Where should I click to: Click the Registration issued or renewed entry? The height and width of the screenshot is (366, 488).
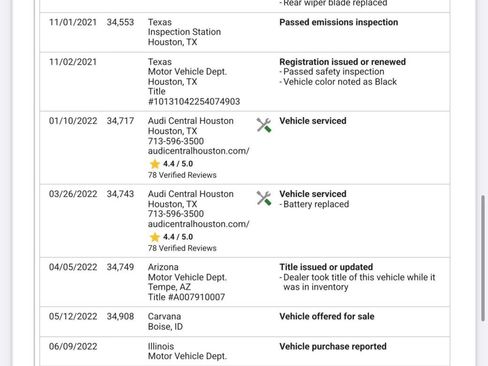343,62
